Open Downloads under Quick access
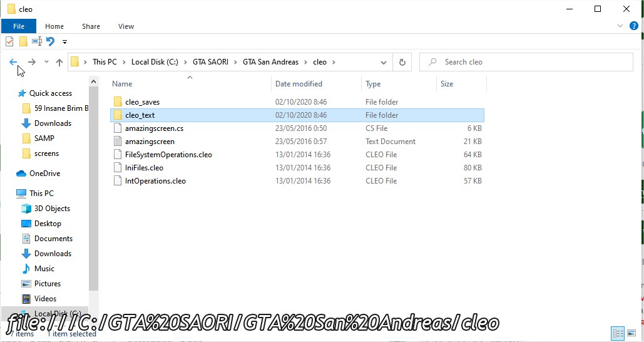644x342 pixels. [53, 123]
